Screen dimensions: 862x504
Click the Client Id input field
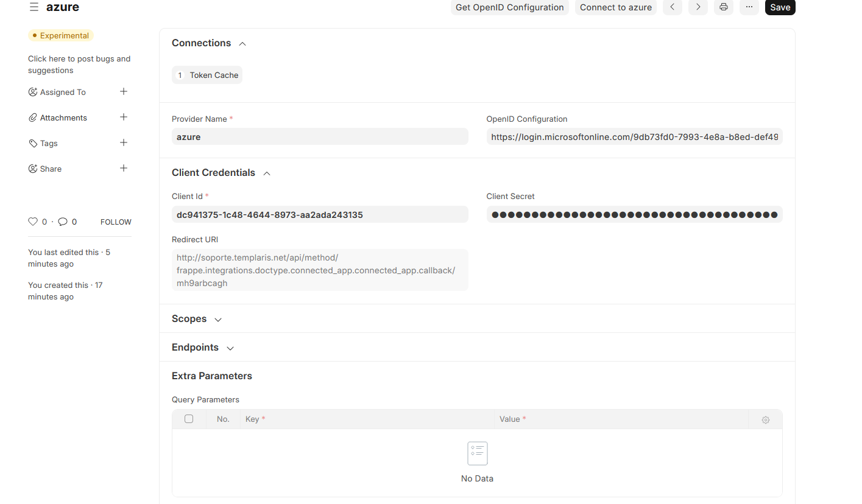pos(320,214)
